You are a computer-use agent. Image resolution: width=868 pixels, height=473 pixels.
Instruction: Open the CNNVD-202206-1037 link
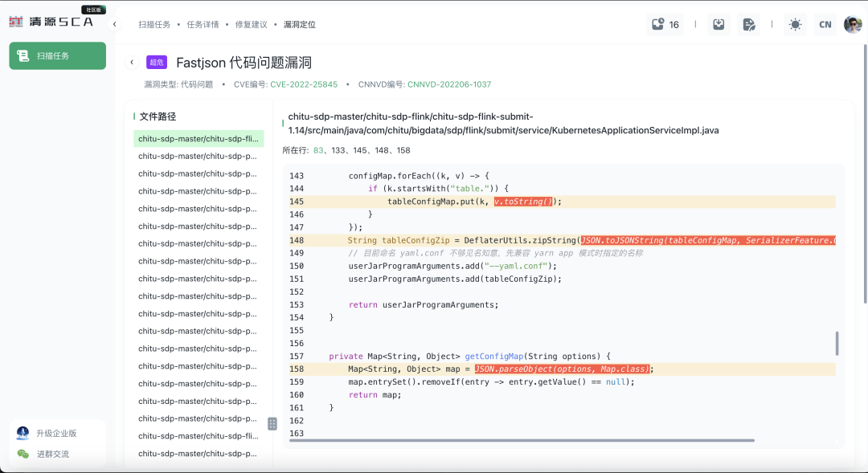point(449,84)
